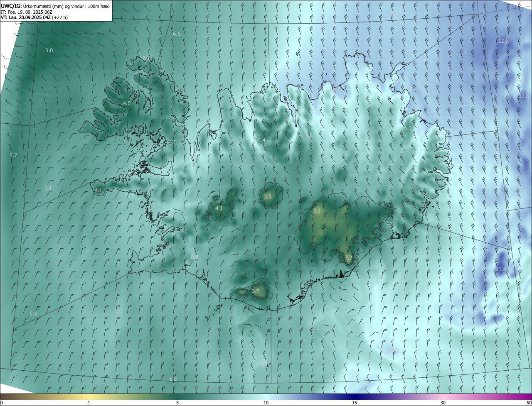The image size is (532, 406).
Task: Click the "3.2" value label
Action: point(348,258)
